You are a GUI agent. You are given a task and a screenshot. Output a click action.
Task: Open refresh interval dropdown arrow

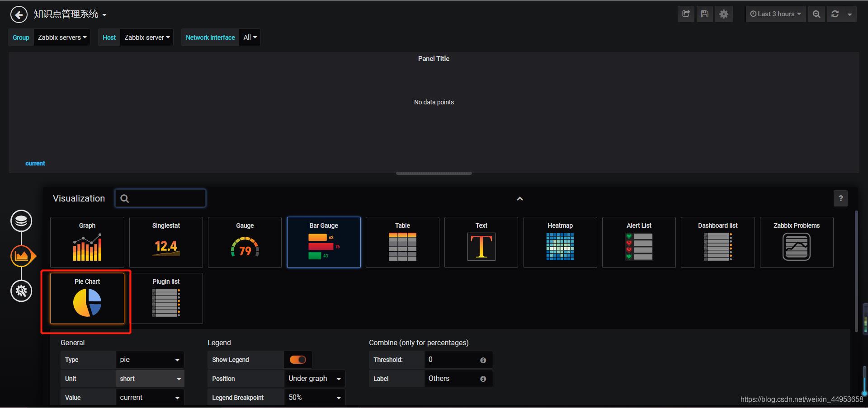(849, 14)
